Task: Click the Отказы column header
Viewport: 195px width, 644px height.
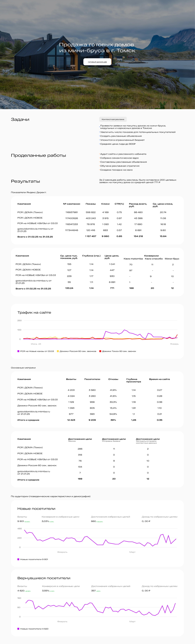Action: pyautogui.click(x=113, y=379)
